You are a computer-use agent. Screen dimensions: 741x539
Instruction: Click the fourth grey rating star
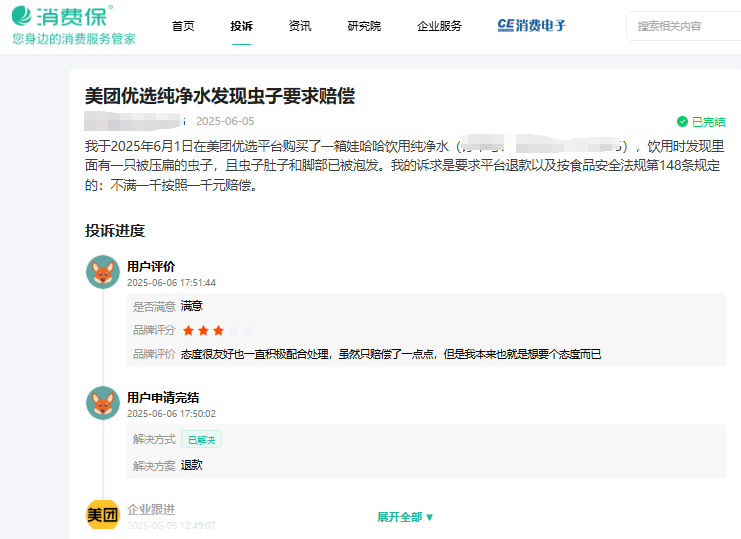233,330
